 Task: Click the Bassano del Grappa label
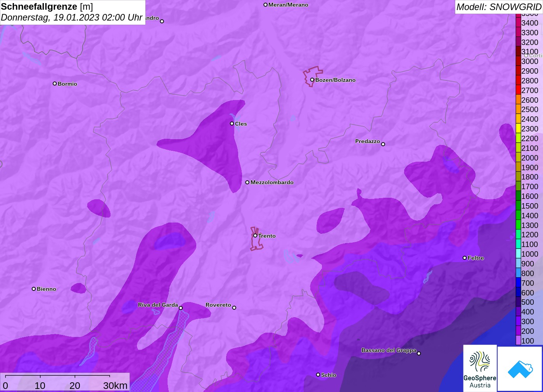pyautogui.click(x=389, y=350)
